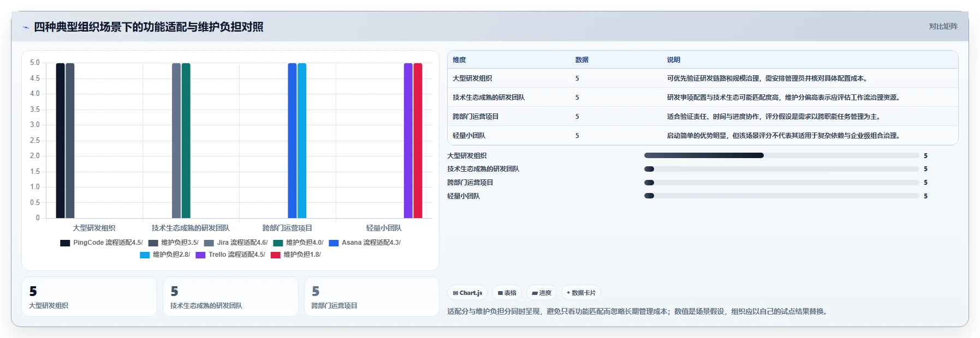980x338 pixels.
Task: Click the 对比矩阵 label in the header
Action: [x=943, y=26]
